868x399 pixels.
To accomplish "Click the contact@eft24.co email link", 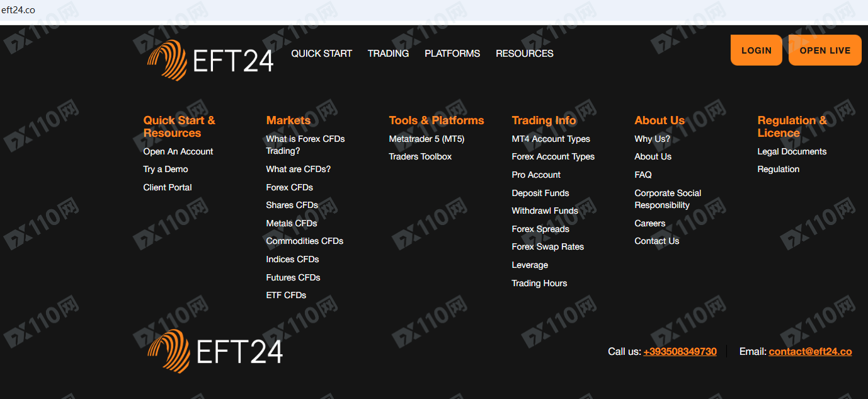I will [x=810, y=352].
